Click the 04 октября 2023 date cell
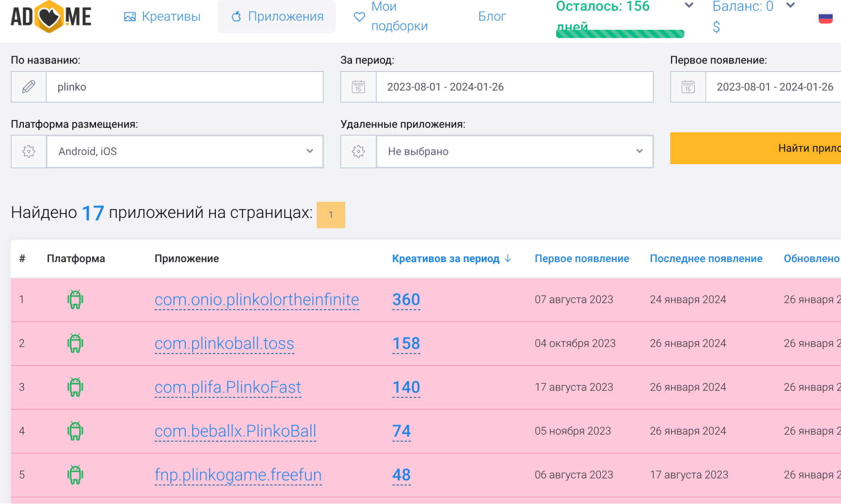The width and height of the screenshot is (841, 504). coord(575,343)
